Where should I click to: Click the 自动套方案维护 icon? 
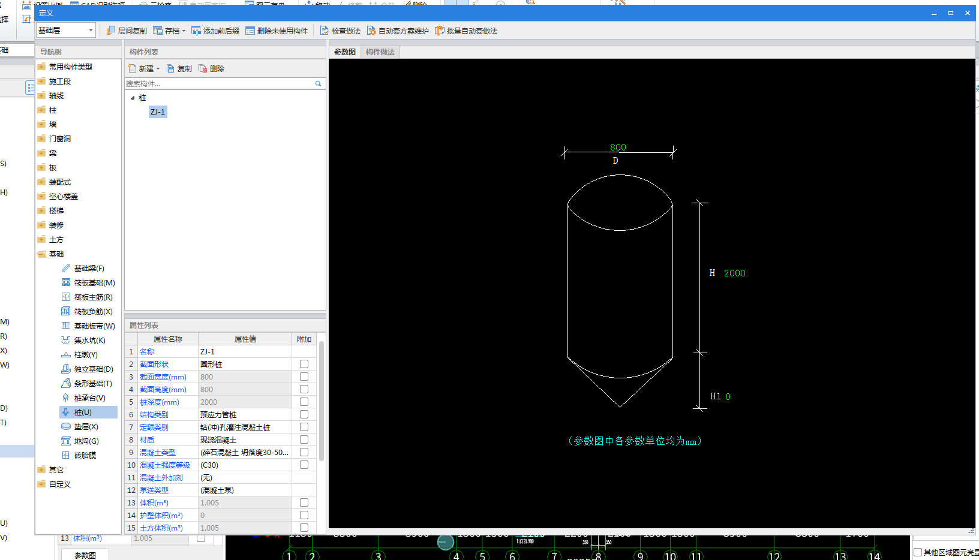pyautogui.click(x=371, y=31)
